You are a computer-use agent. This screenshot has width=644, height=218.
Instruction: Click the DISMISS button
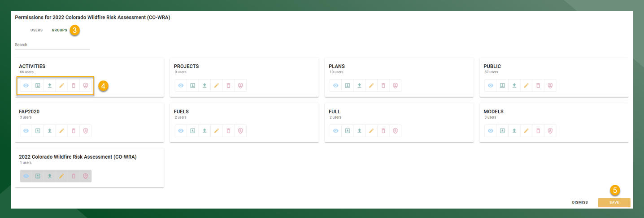coord(580,202)
